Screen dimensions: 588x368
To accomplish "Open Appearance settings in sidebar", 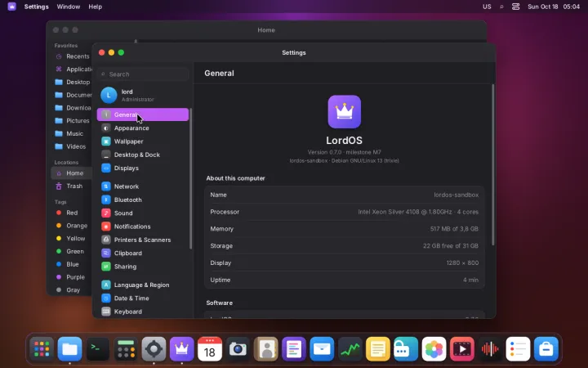I will click(142, 128).
